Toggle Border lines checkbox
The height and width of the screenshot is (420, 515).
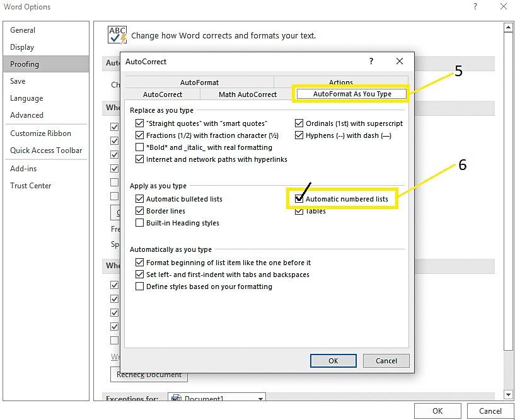click(x=139, y=211)
